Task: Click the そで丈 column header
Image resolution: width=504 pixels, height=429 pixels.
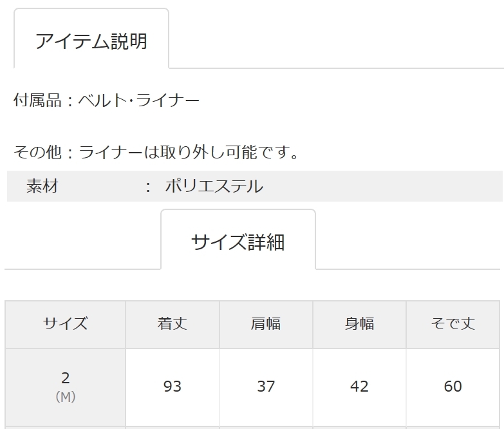Action: point(453,324)
